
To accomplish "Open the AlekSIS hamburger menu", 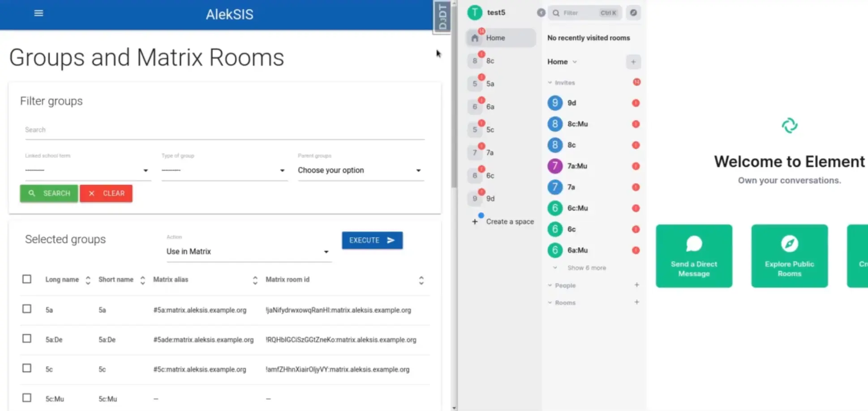I will [x=39, y=13].
